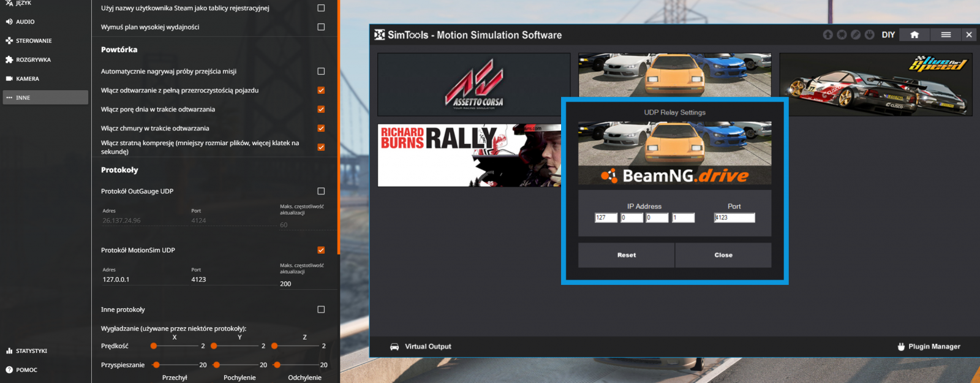Click Reset in UDP Relay Settings

pos(626,255)
